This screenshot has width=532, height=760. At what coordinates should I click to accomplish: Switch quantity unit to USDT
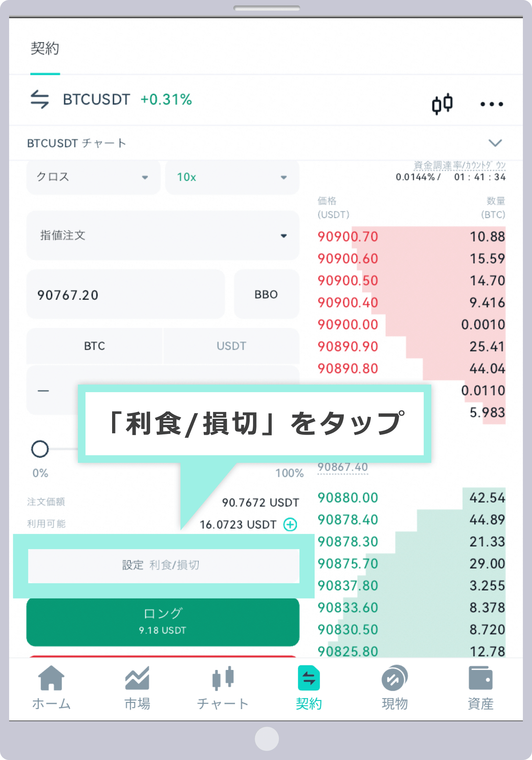pos(231,346)
